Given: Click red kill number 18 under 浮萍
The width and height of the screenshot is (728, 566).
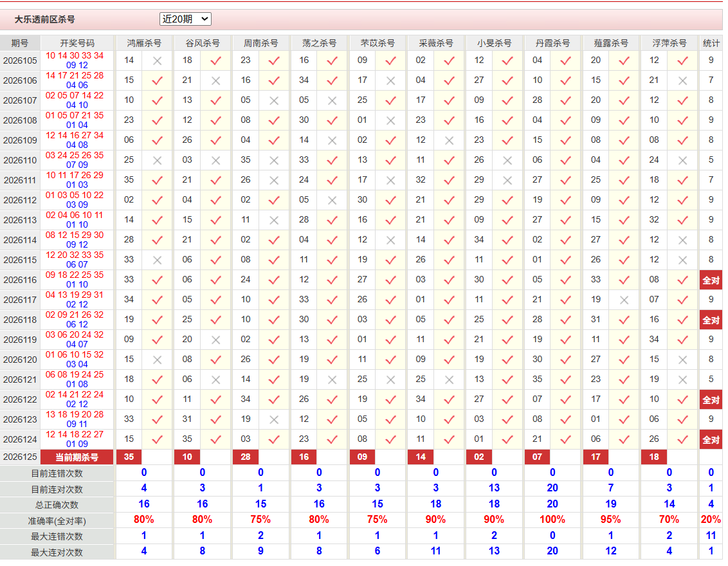Looking at the screenshot, I should (x=653, y=457).
